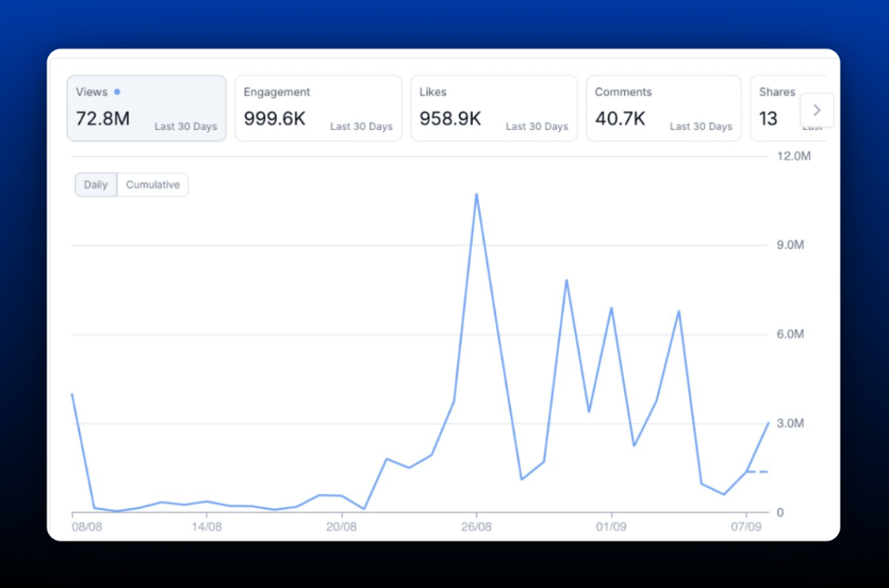Click the 72.8M views total value
889x588 pixels.
102,119
